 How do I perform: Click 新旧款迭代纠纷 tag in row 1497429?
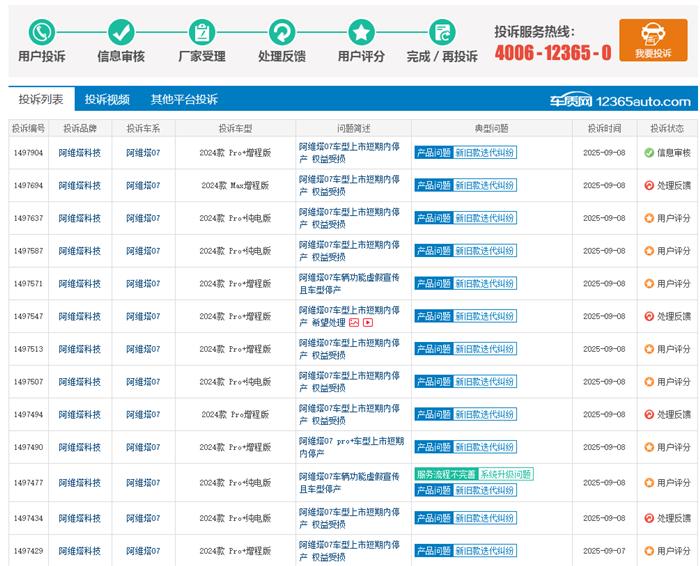(485, 551)
